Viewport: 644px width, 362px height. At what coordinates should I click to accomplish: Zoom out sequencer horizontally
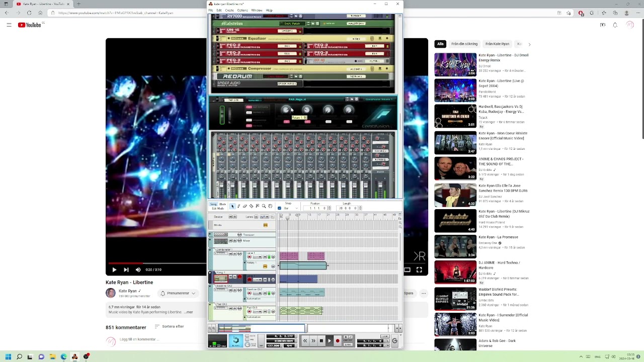(x=210, y=328)
